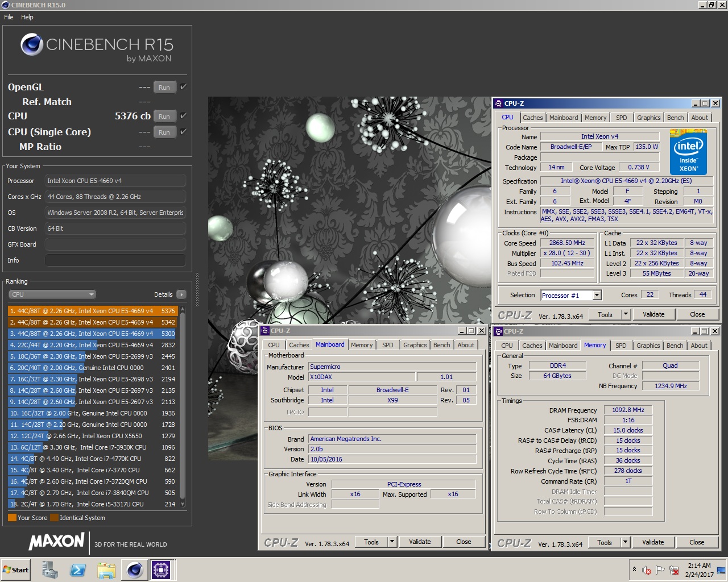The height and width of the screenshot is (582, 728).
Task: Run the CPU benchmark
Action: 164,116
